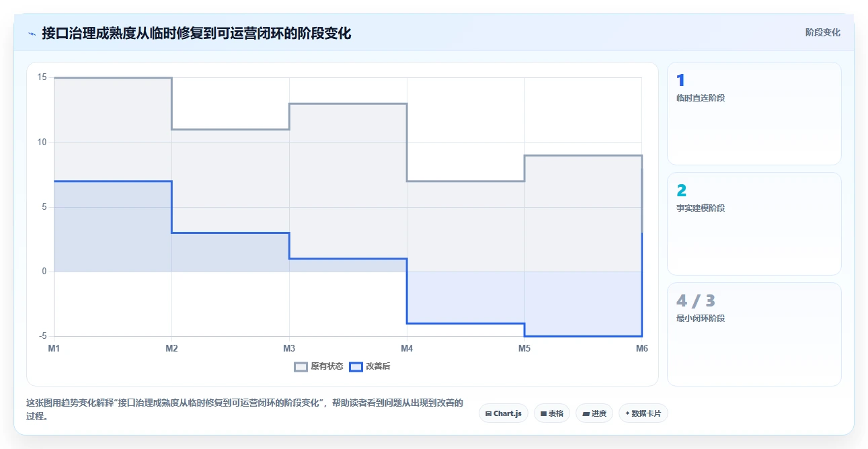Click the blue 改善后 legend color box
Viewport: 868px width, 449px height.
click(356, 366)
